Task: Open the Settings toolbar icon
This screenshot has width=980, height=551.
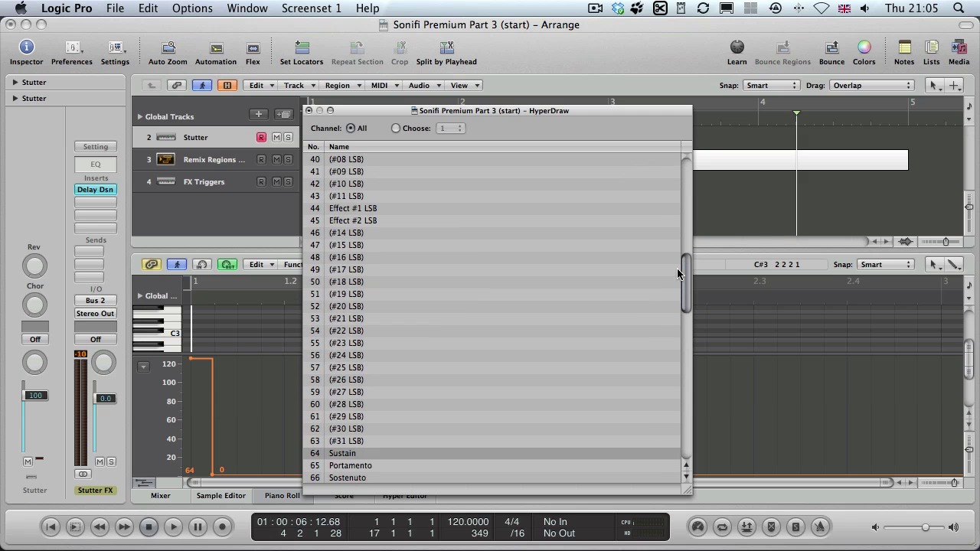Action: coord(115,48)
